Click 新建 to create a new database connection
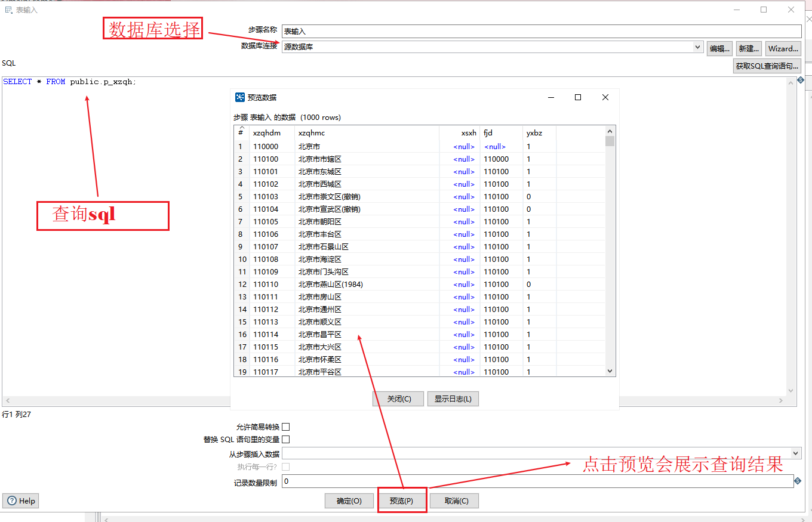Screen dimensions: 812x522 click(748, 48)
